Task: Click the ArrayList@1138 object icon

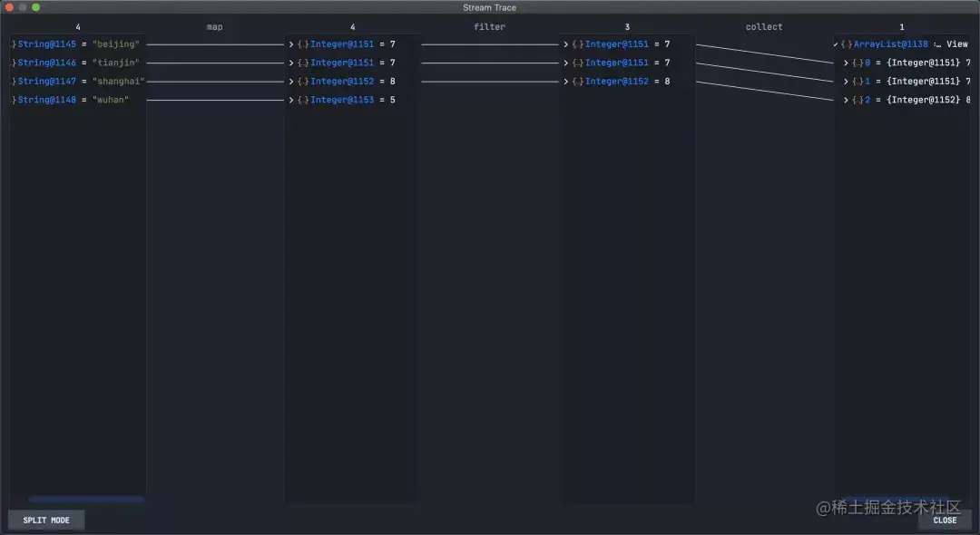Action: pyautogui.click(x=847, y=44)
